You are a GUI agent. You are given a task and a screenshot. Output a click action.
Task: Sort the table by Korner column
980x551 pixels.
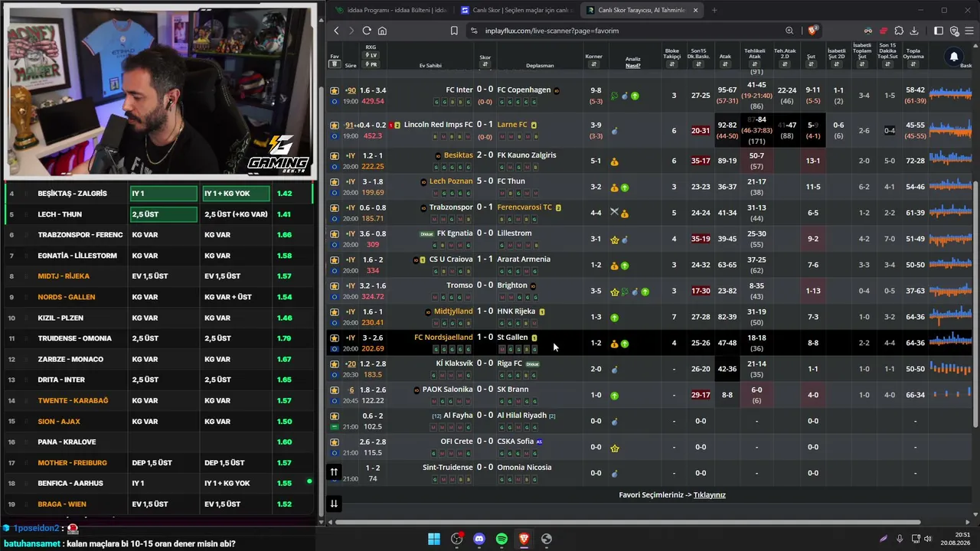pos(594,65)
